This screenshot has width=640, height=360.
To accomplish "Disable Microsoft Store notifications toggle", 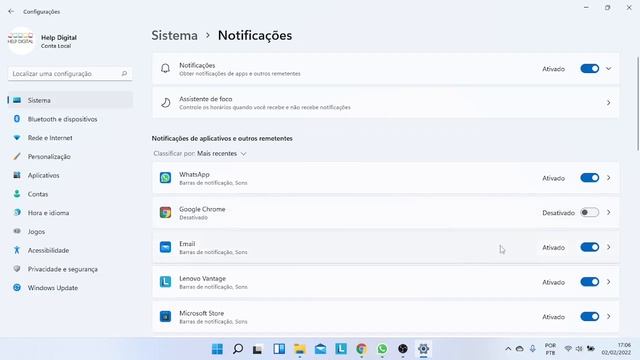I will click(x=590, y=317).
